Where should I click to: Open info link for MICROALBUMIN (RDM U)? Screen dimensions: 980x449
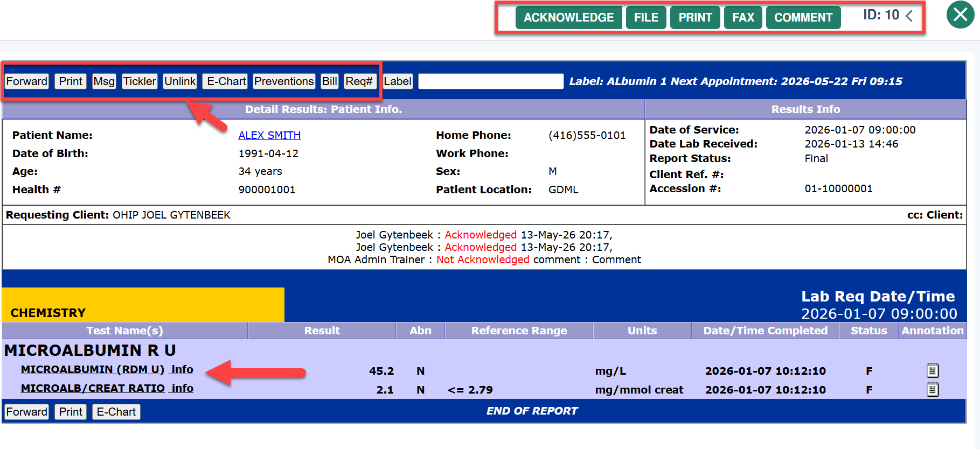pyautogui.click(x=183, y=369)
